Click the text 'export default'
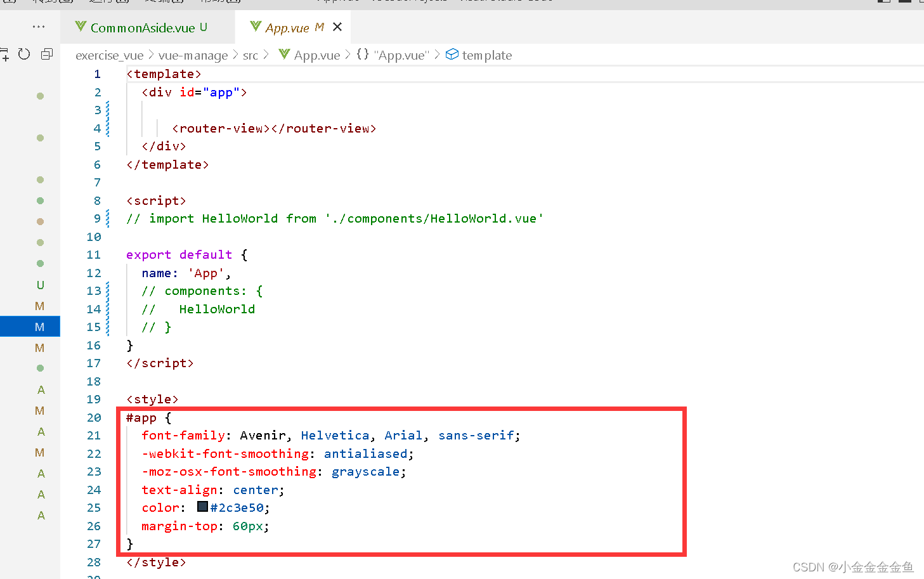 tap(179, 254)
